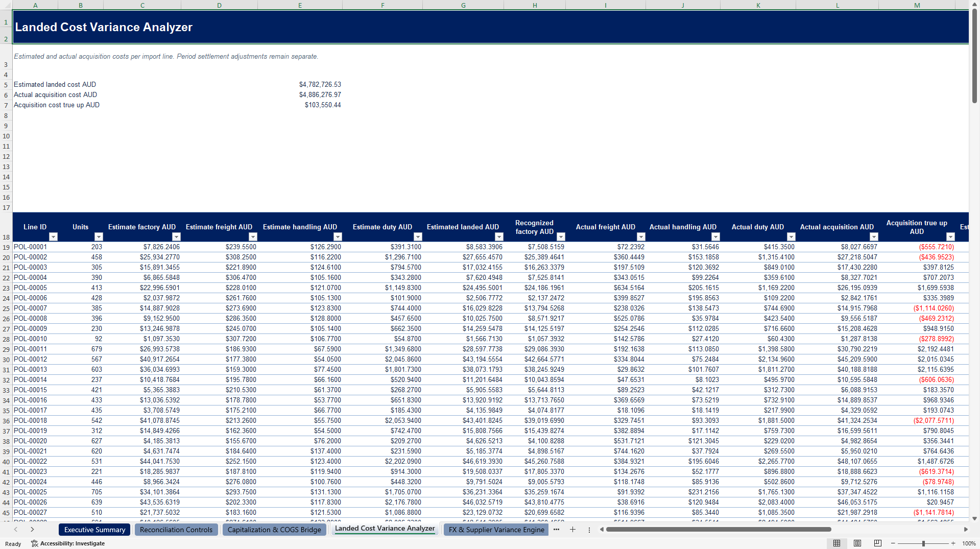
Task: Open the Units column filter
Action: pyautogui.click(x=99, y=237)
